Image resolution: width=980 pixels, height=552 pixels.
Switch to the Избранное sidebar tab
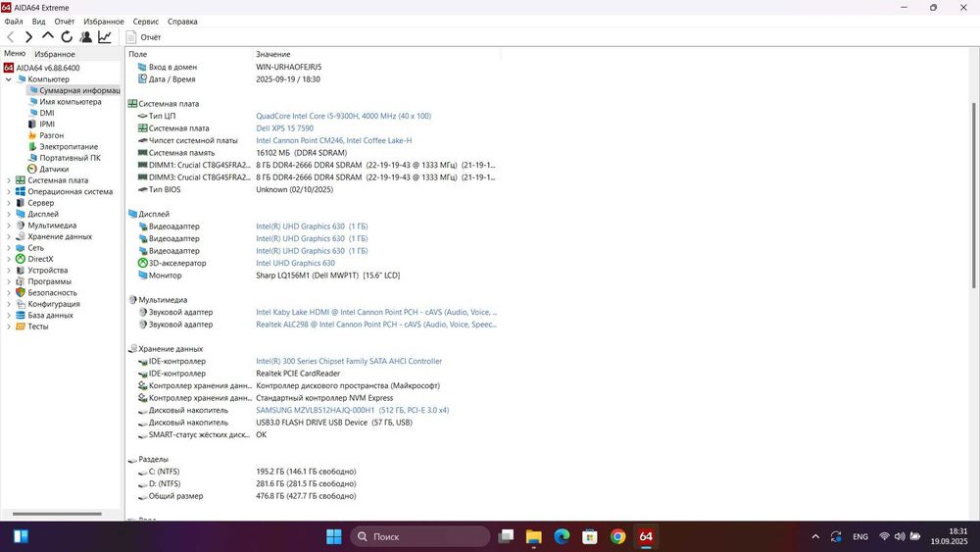[x=54, y=54]
